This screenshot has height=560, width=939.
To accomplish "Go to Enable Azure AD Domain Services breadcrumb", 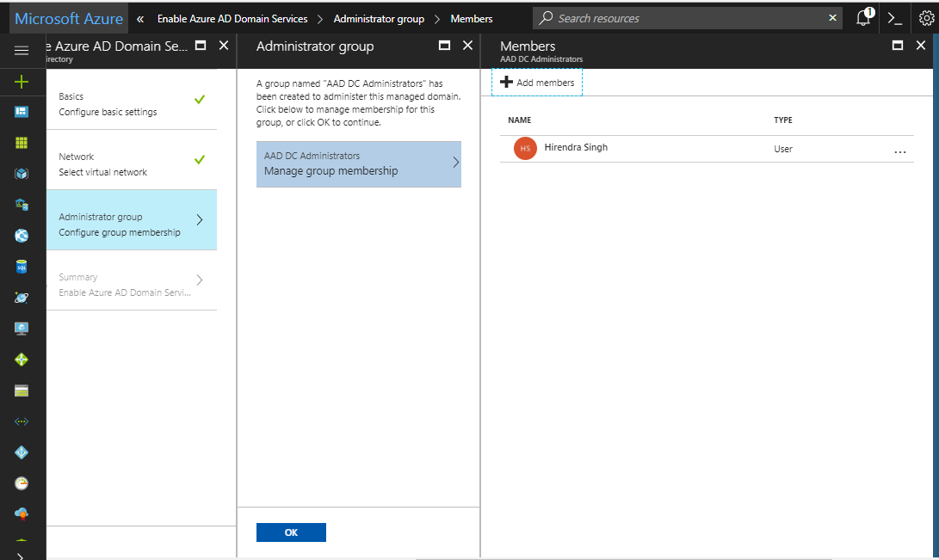I will point(232,19).
